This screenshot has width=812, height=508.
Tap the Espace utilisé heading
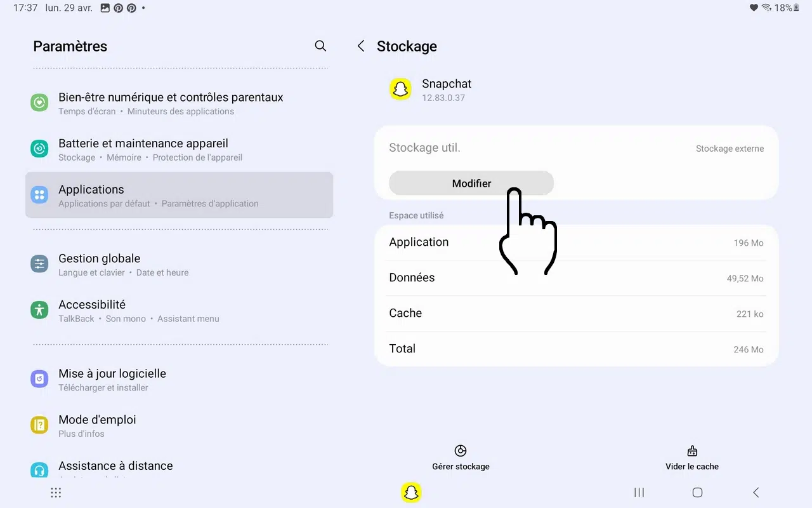[416, 215]
